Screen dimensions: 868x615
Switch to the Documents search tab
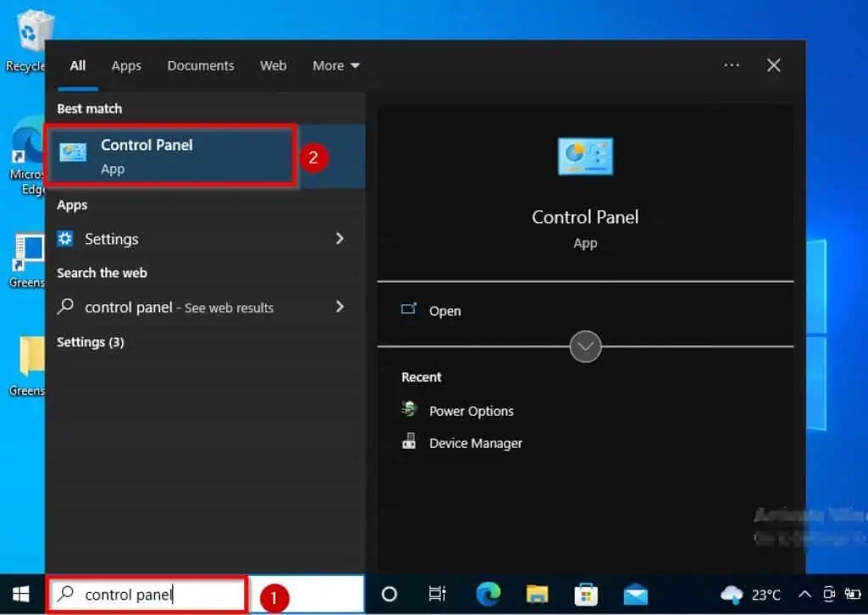(x=201, y=65)
